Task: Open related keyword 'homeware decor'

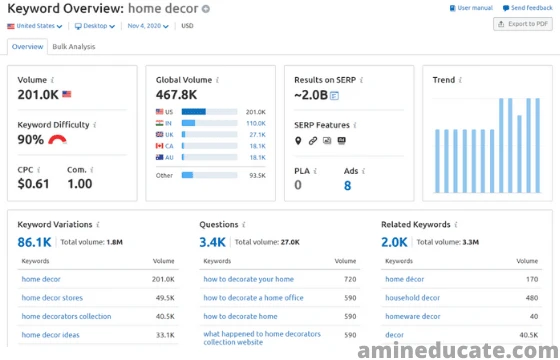Action: (x=413, y=316)
